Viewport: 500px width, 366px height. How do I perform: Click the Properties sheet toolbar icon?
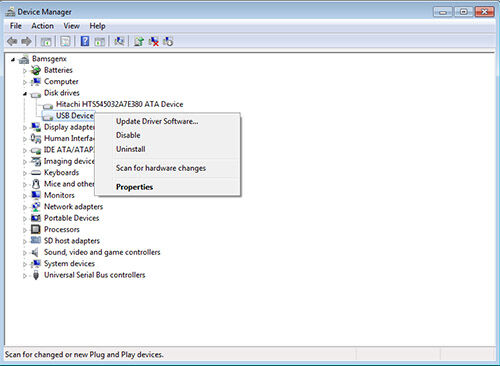pyautogui.click(x=65, y=42)
